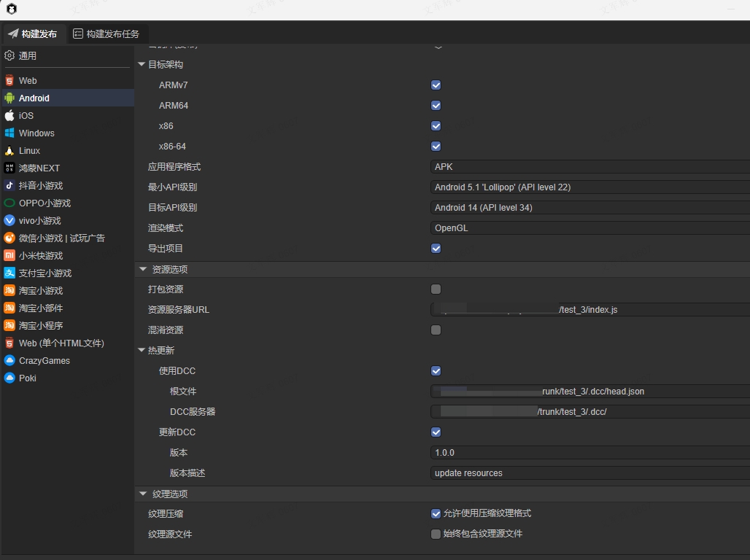
Task: Open the 通用 general settings gear
Action: pyautogui.click(x=9, y=55)
